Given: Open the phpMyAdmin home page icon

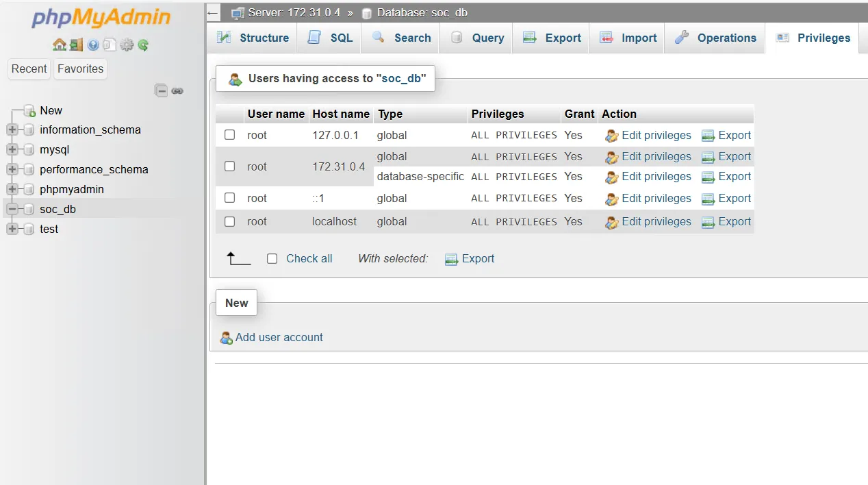Looking at the screenshot, I should tap(59, 44).
